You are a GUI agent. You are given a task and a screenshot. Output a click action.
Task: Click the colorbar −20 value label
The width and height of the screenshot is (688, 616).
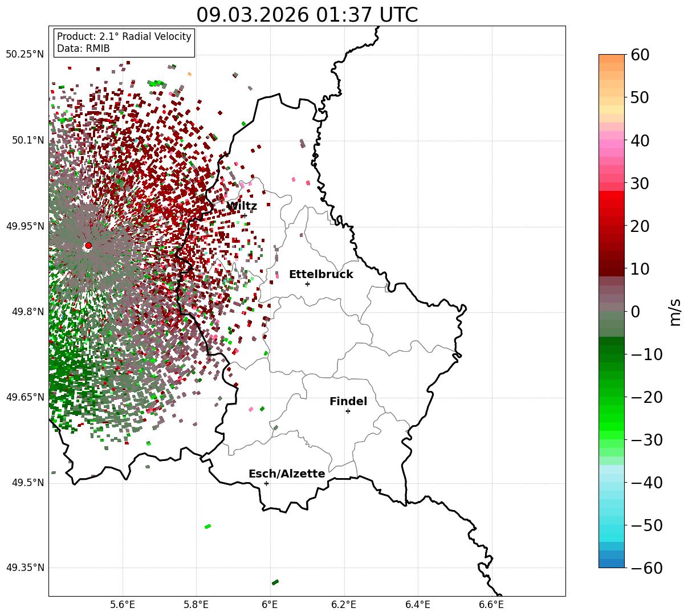coord(646,397)
